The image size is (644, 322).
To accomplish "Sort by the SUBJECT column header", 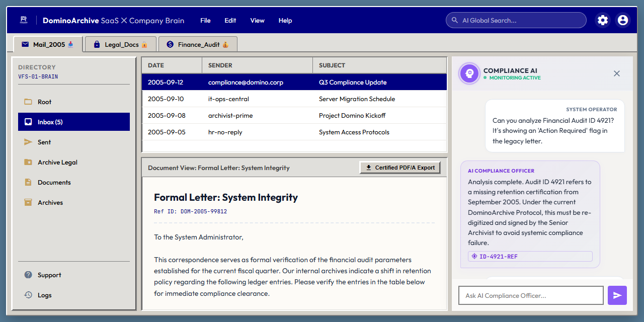I will click(x=379, y=65).
